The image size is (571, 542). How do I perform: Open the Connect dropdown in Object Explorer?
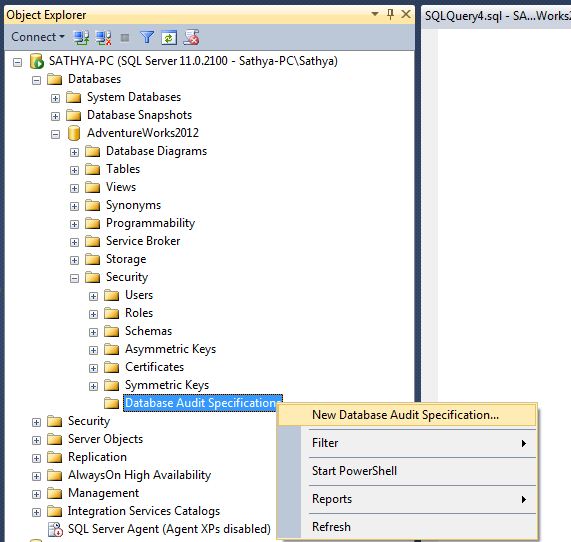[38, 37]
